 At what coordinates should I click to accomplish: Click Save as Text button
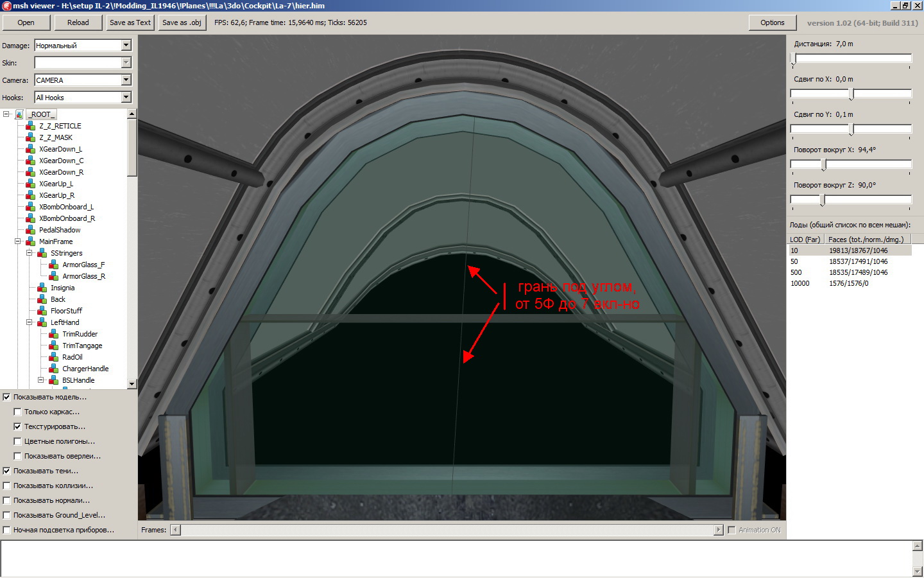coord(130,22)
